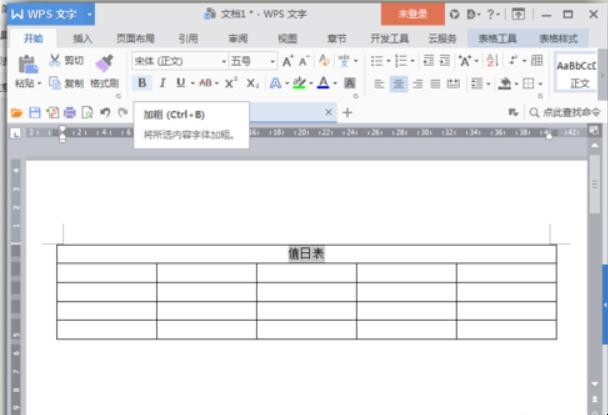Click 点此查找命令 search field
This screenshot has width=608, height=415.
[565, 112]
